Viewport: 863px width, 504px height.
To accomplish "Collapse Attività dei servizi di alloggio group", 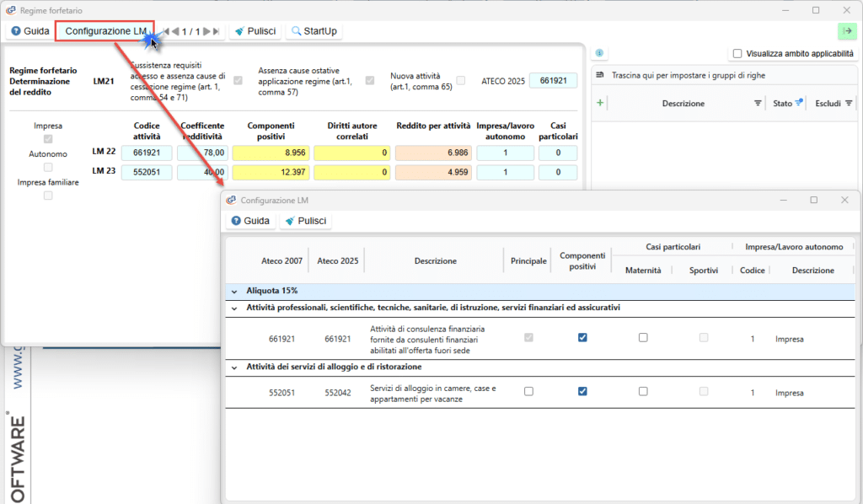I will (x=234, y=367).
